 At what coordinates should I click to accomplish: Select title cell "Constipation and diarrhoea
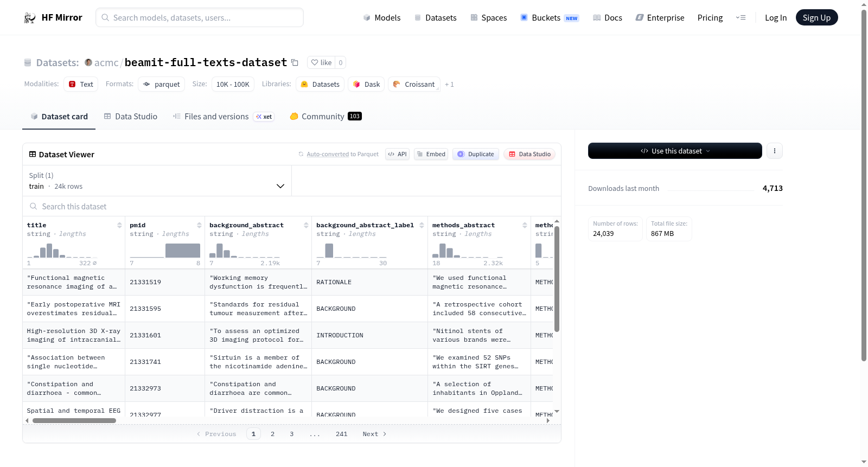click(74, 388)
